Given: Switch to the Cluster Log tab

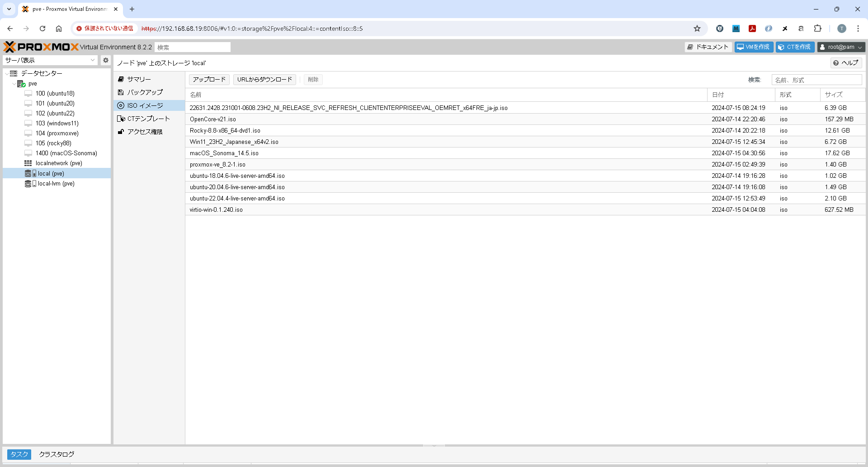Looking at the screenshot, I should click(57, 454).
